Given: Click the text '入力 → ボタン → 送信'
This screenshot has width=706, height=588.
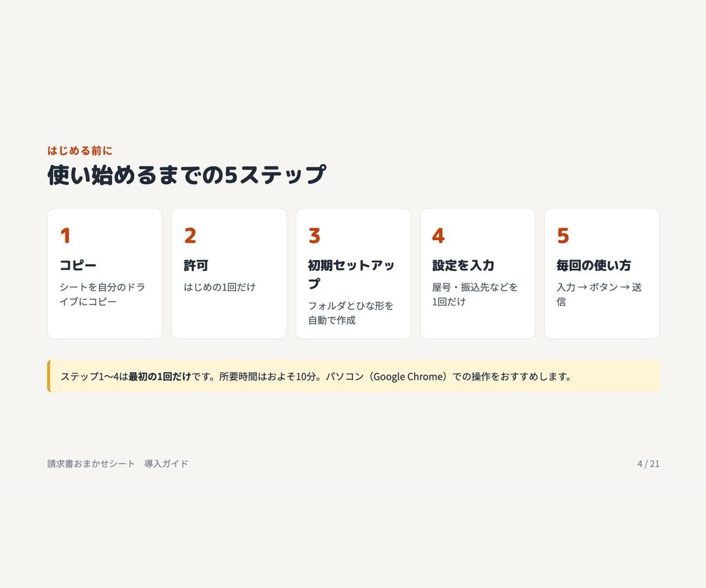Looking at the screenshot, I should (x=599, y=294).
